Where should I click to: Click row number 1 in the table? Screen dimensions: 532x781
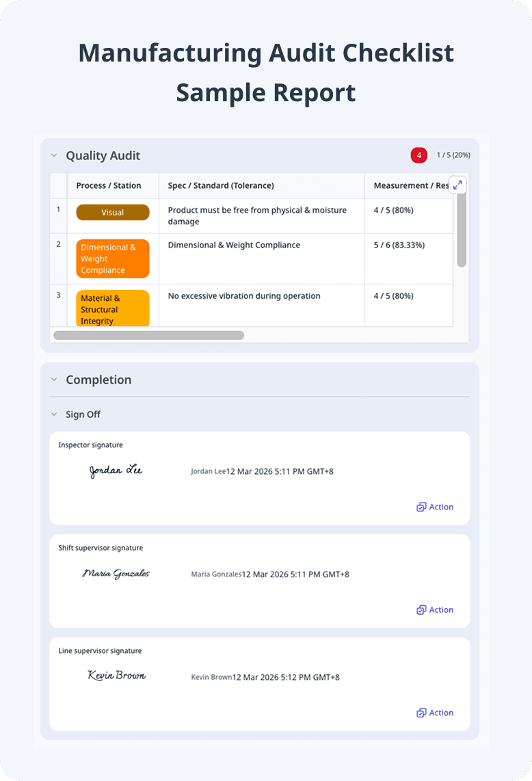58,209
